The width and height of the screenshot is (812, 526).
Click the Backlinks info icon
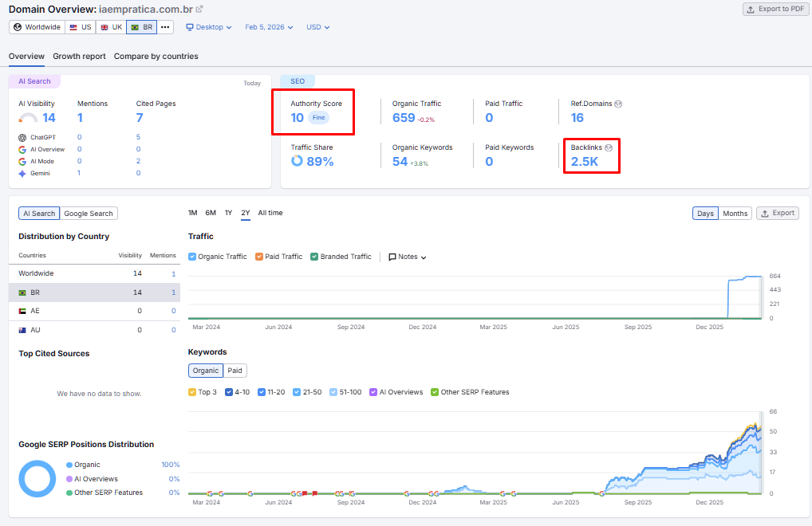click(x=608, y=147)
